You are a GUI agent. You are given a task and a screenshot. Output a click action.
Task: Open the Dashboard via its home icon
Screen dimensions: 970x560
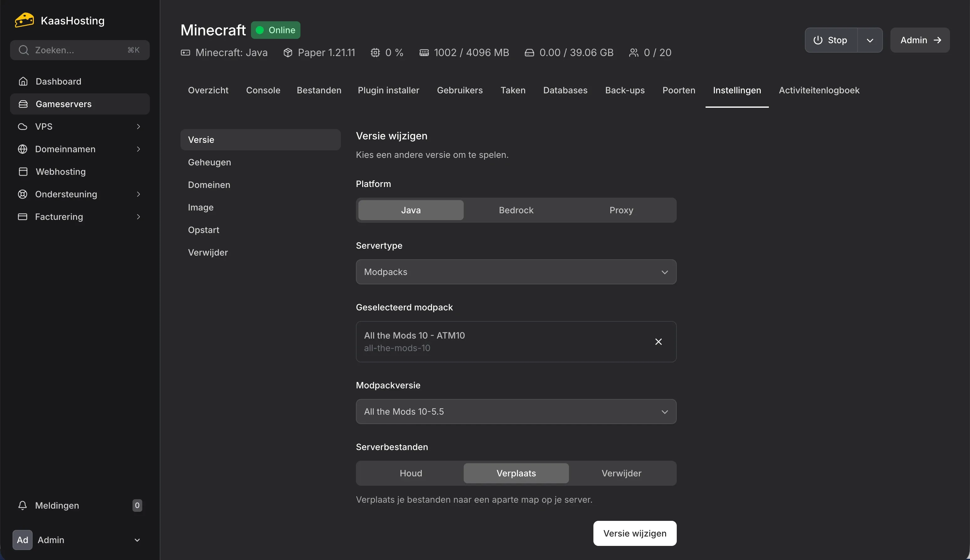[23, 81]
